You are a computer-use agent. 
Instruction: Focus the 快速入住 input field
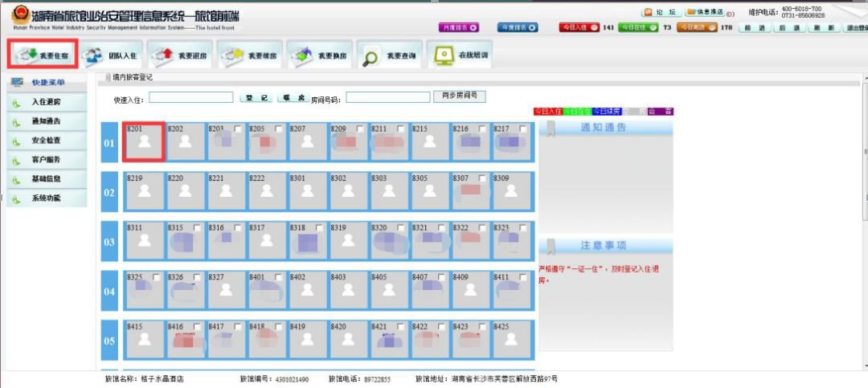(x=190, y=98)
